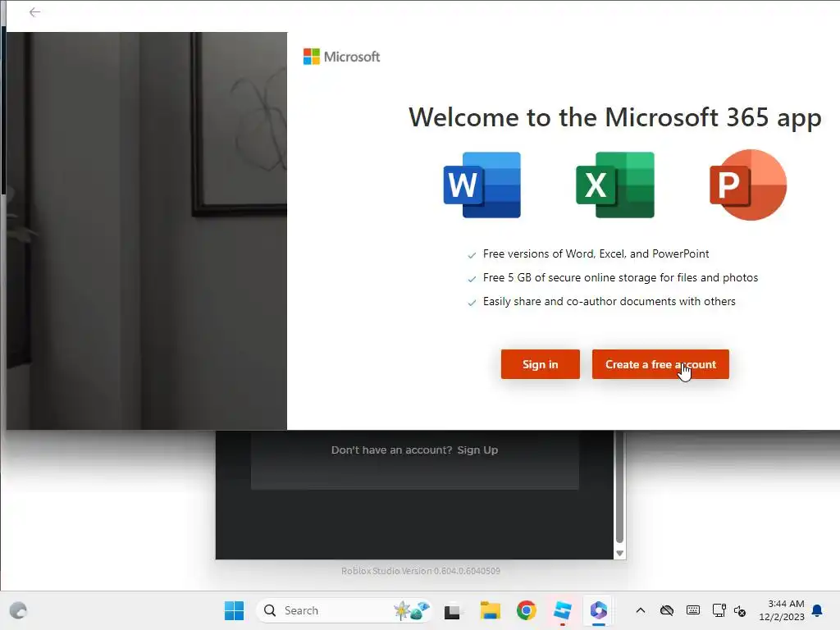
Task: Open the clock showing 3:44 AM
Action: tap(782, 610)
